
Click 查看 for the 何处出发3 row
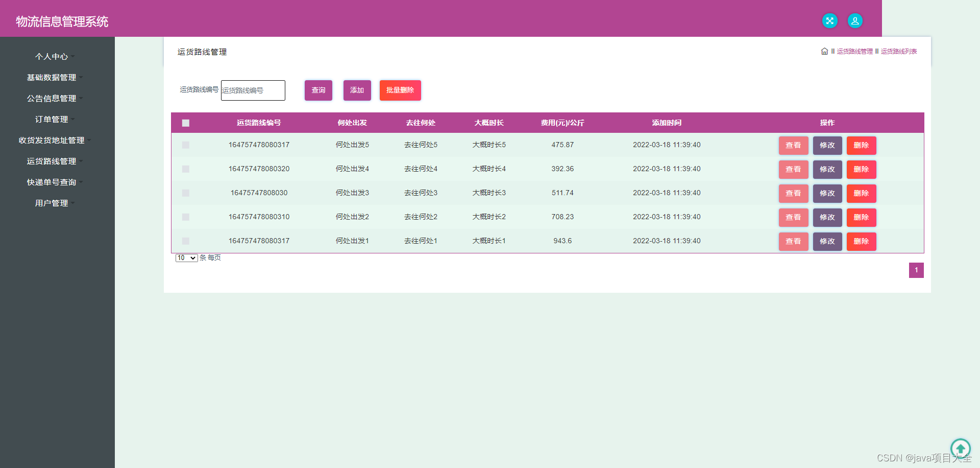pyautogui.click(x=793, y=194)
